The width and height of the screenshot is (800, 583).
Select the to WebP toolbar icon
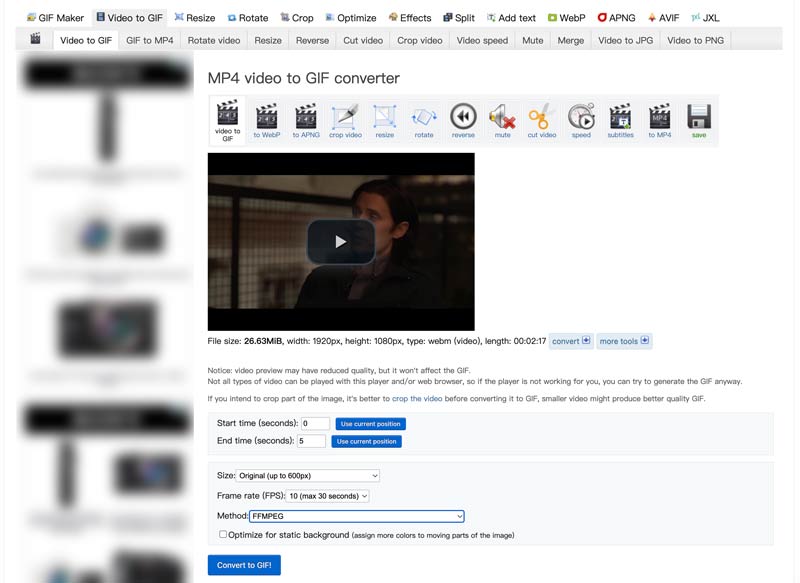coord(267,120)
